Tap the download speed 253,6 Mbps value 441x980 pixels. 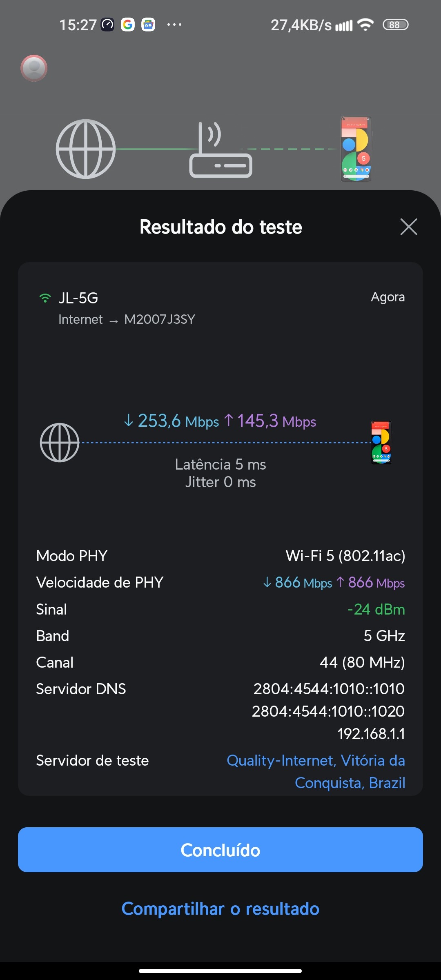(171, 421)
